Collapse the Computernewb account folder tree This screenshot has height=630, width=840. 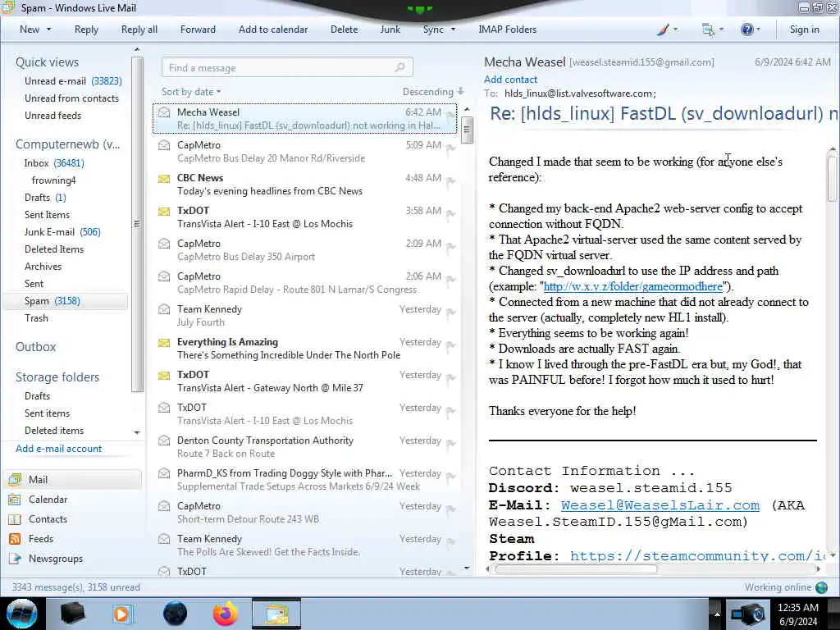pos(67,144)
